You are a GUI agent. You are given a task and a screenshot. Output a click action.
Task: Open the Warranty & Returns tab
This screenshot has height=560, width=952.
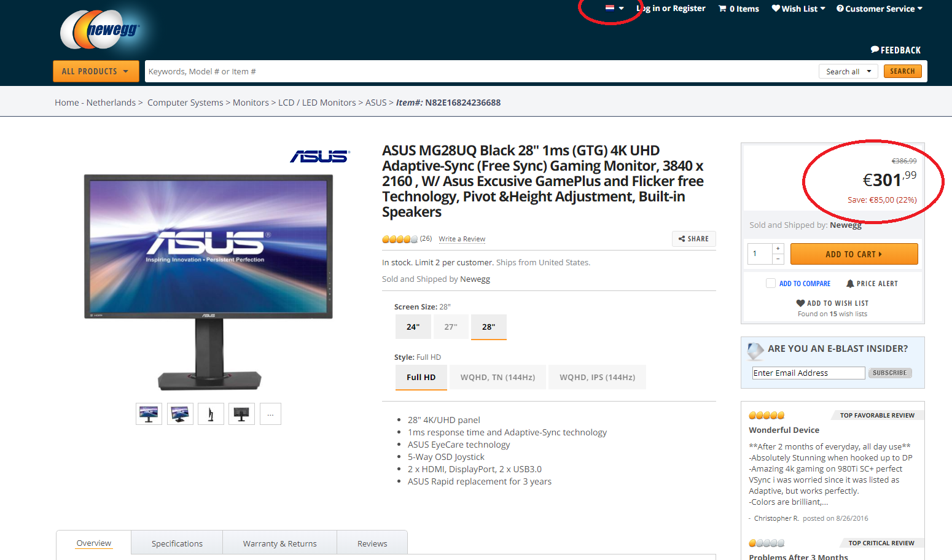[279, 543]
